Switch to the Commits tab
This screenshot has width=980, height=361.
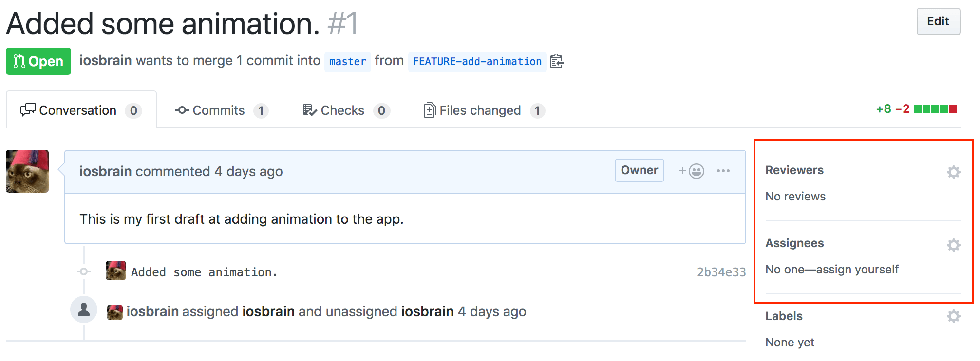221,110
